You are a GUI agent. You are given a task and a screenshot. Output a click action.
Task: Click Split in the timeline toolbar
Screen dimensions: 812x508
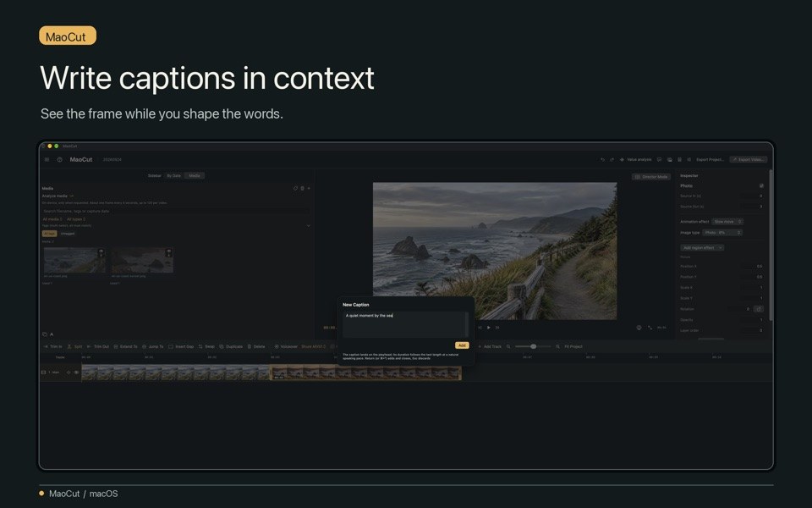[x=74, y=346]
